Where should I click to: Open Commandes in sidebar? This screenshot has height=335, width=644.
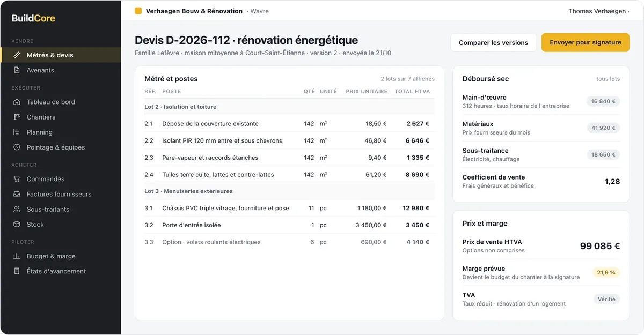click(61, 179)
